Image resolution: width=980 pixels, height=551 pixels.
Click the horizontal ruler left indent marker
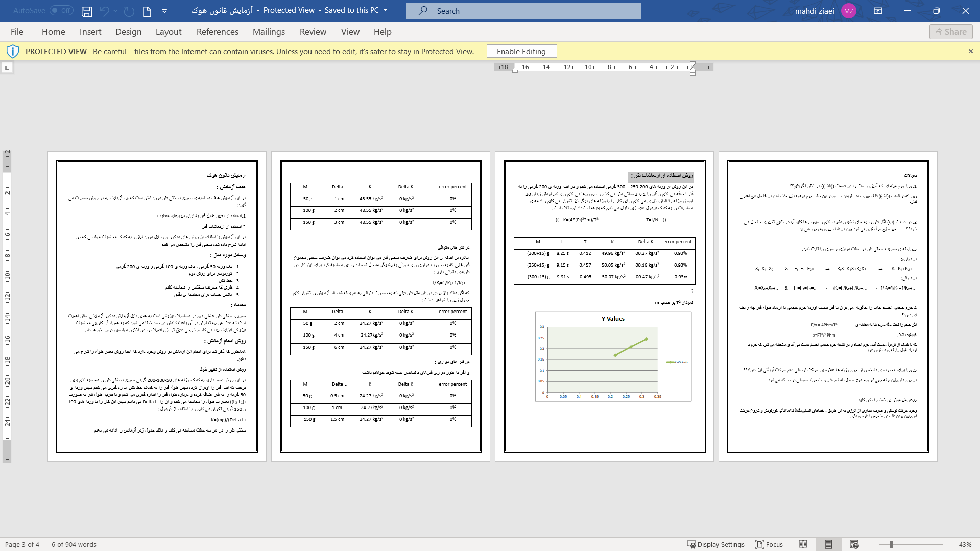click(x=515, y=69)
